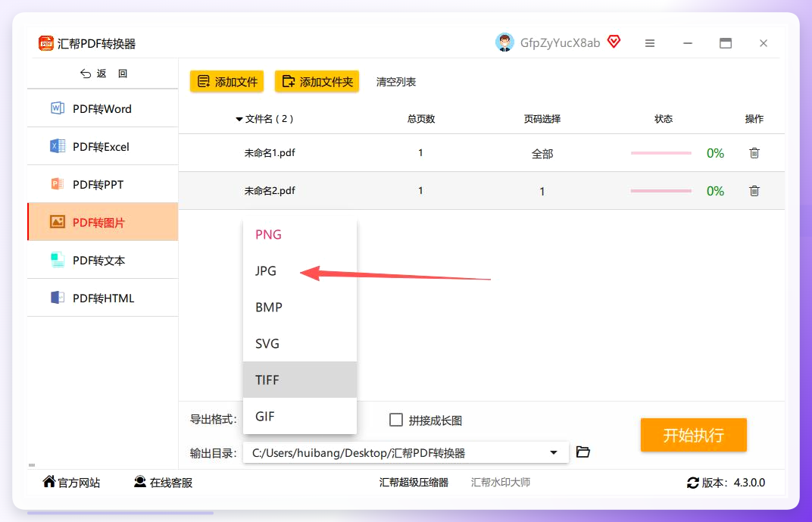Viewport: 812px width, 522px height.
Task: Click the 官方网站 home icon
Action: coord(49,482)
